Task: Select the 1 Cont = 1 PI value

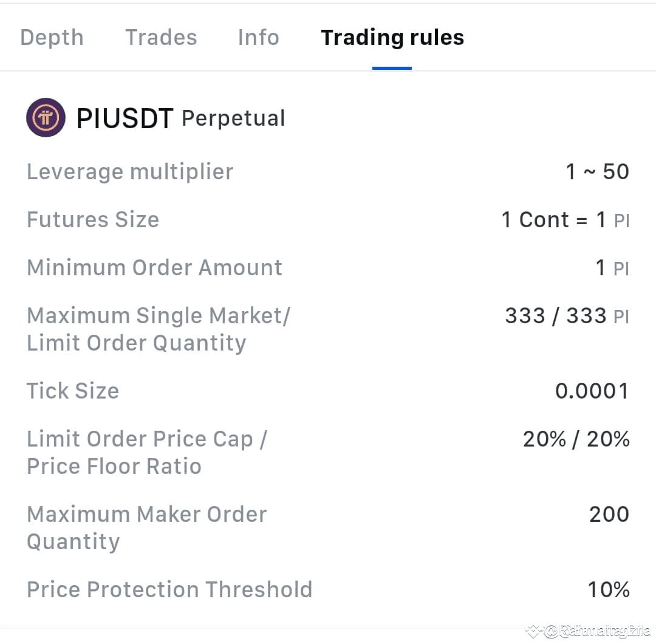Action: point(565,219)
